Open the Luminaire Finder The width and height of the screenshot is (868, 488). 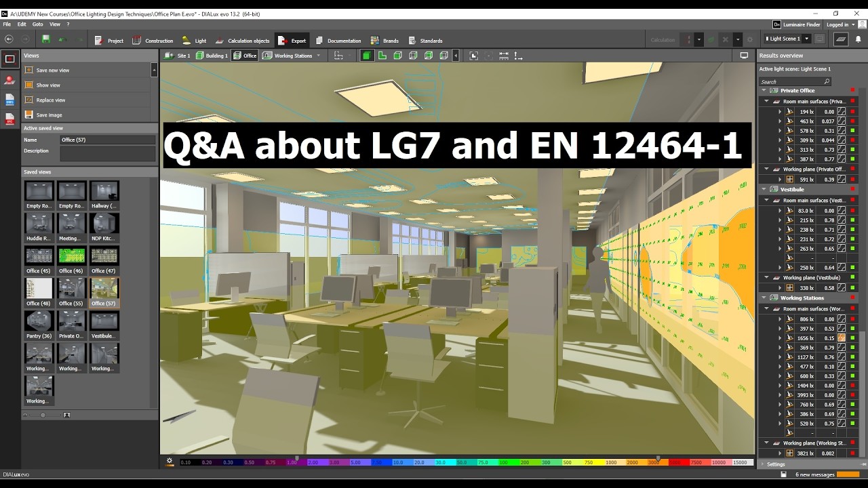click(x=797, y=24)
